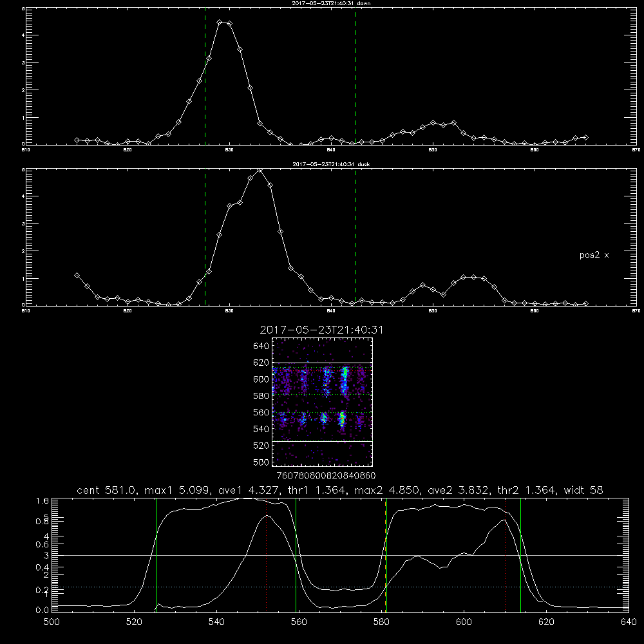Click the 580 label on bottom plot x-axis
This screenshot has width=644, height=644.
pyautogui.click(x=381, y=622)
